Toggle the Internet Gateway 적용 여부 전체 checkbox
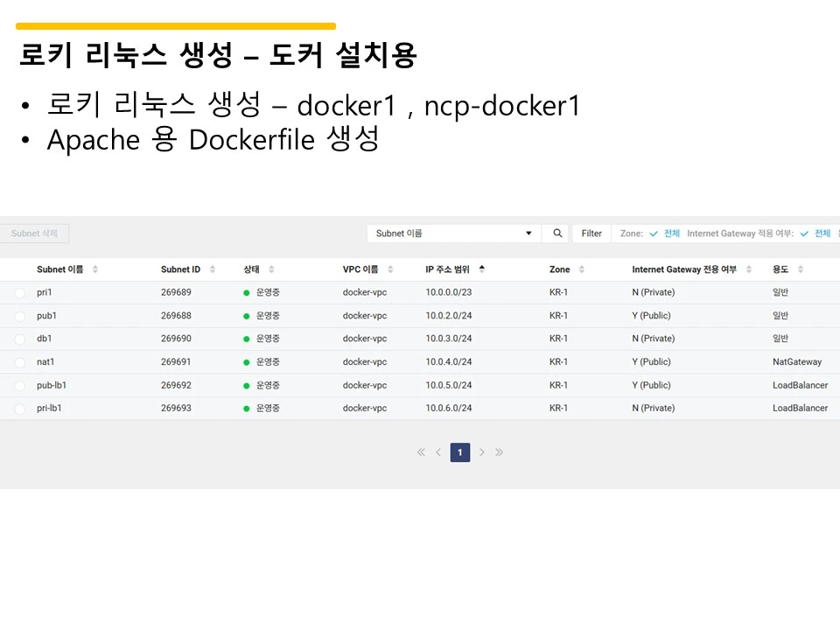Image resolution: width=840 pixels, height=630 pixels. (803, 234)
